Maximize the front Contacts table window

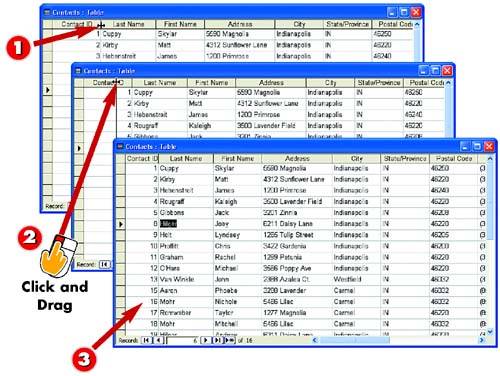click(x=477, y=146)
